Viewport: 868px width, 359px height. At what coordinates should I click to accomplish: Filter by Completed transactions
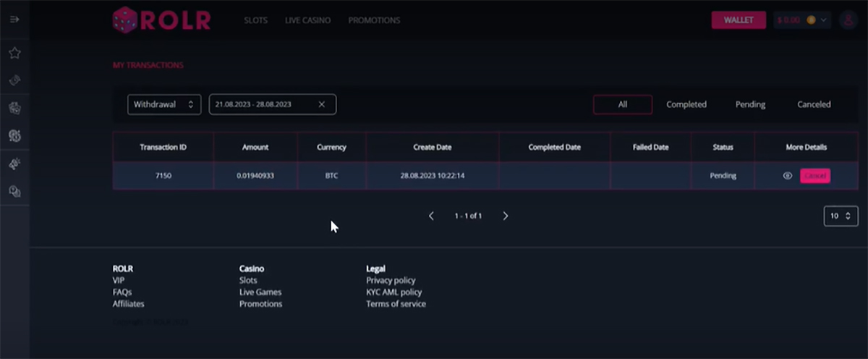[x=686, y=104]
